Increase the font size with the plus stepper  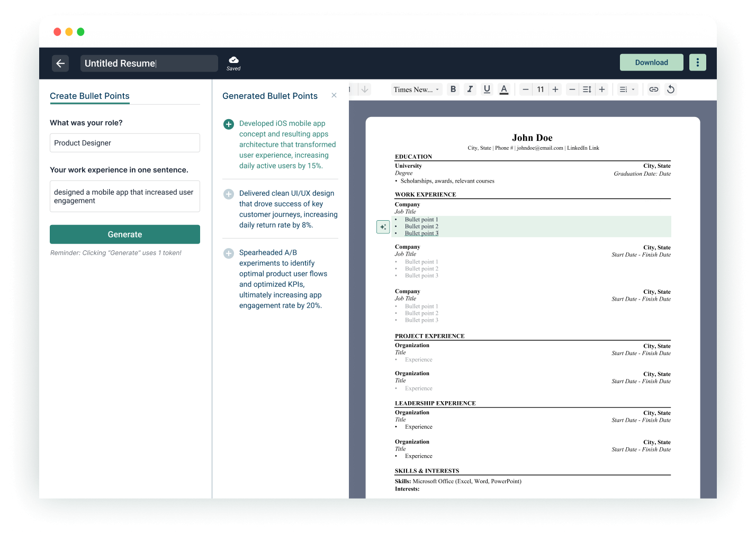click(555, 89)
